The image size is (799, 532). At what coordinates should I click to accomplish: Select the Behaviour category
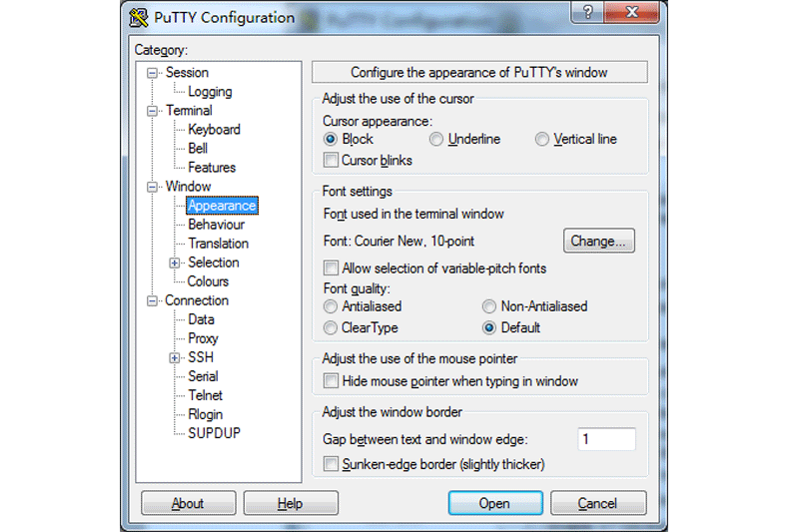tap(216, 225)
